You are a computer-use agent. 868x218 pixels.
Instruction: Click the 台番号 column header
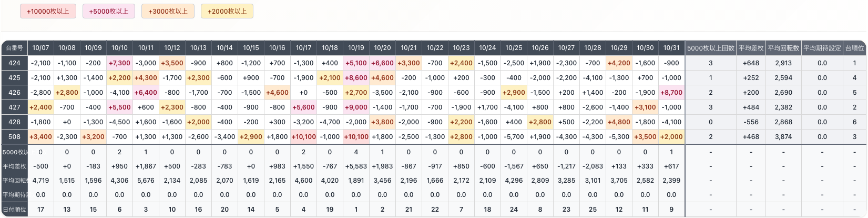tap(14, 48)
